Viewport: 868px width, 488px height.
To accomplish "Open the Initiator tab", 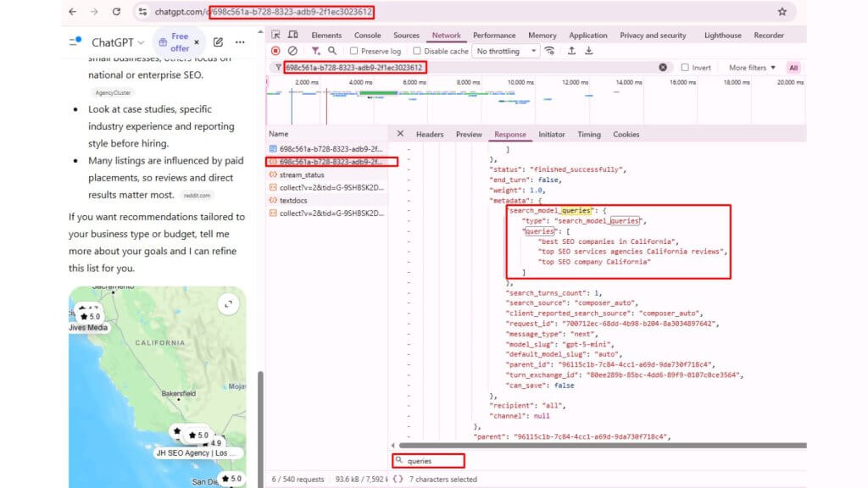I will point(552,135).
